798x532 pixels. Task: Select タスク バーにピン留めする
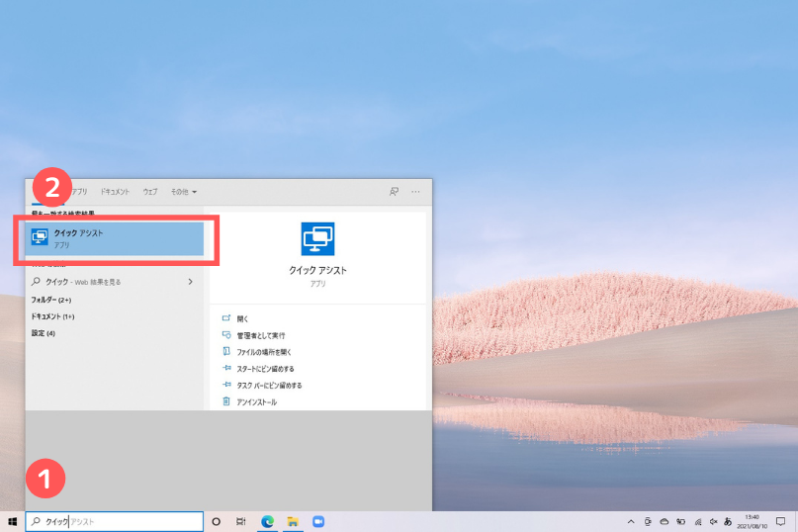(x=269, y=386)
